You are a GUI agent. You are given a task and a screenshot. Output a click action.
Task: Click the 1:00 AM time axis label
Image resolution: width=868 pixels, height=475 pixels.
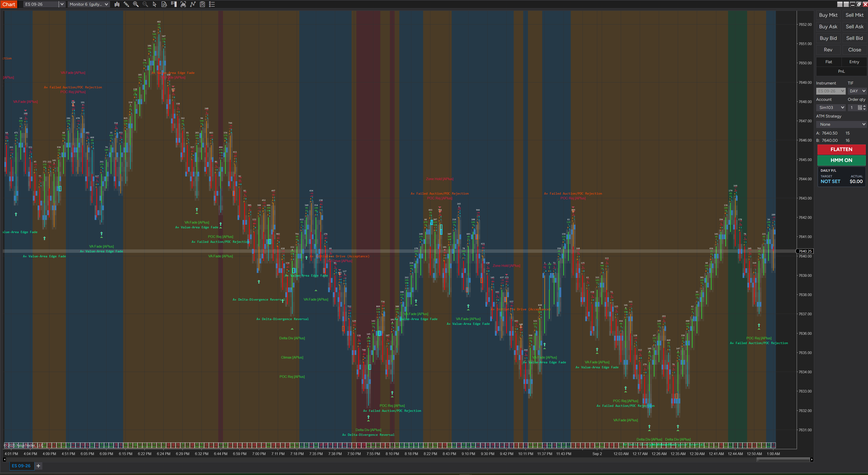[x=773, y=454]
